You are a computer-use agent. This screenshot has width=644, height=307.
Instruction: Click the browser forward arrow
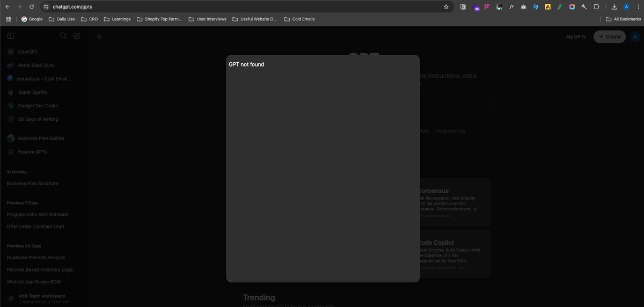[19, 7]
